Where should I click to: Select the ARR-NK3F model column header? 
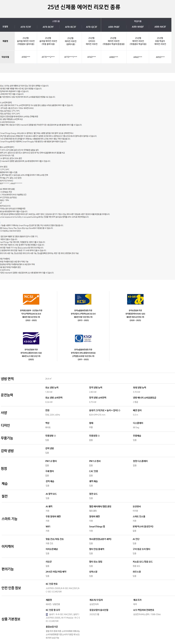tap(160, 27)
